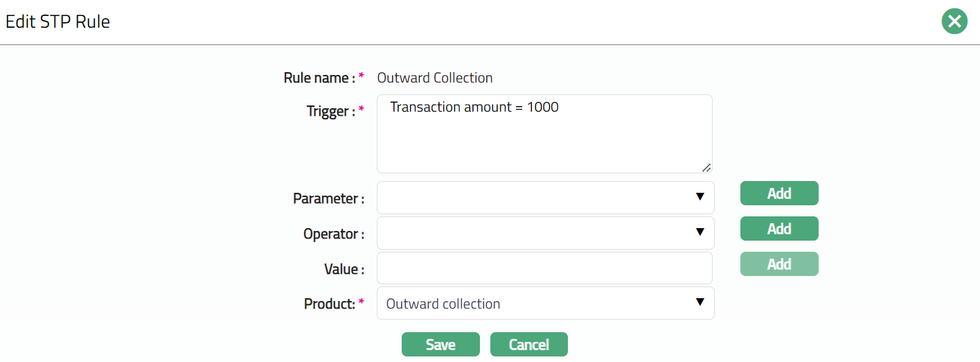The width and height of the screenshot is (980, 362).
Task: Click the Value label
Action: 344,269
